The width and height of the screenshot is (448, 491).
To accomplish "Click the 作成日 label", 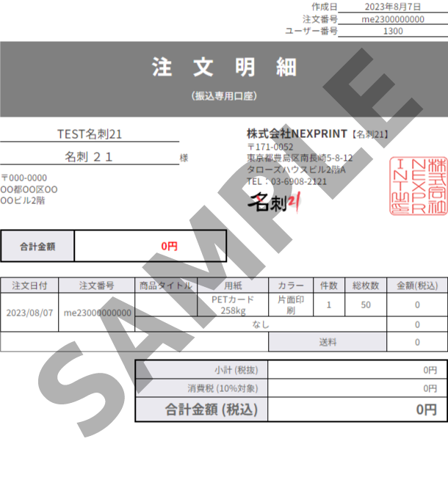I will [325, 7].
